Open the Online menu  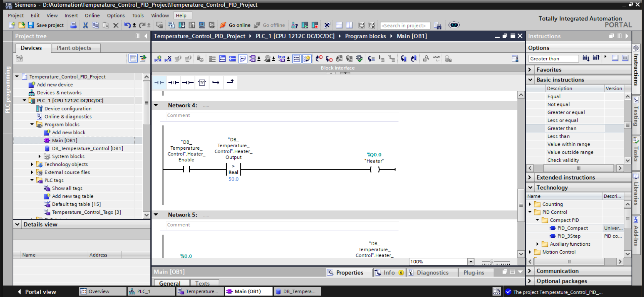pos(92,15)
